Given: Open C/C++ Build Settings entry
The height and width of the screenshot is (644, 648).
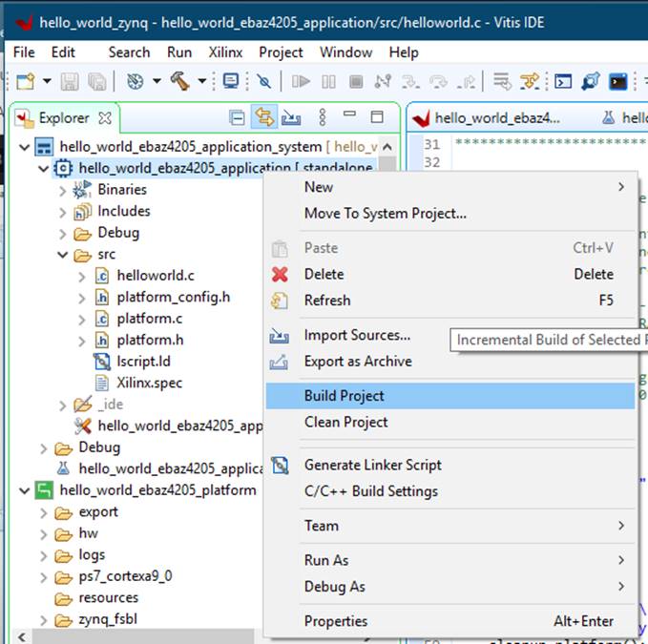Looking at the screenshot, I should pos(370,491).
